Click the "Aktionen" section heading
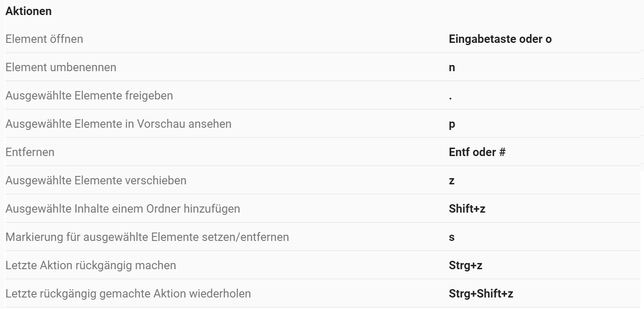Viewport: 644px width, 309px height. [28, 11]
